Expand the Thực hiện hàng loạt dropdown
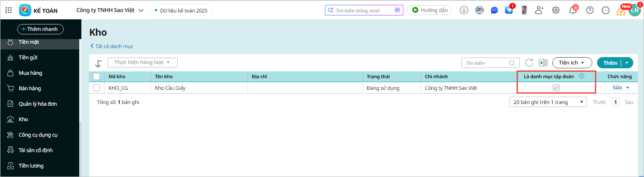Image resolution: width=644 pixels, height=177 pixels. [x=142, y=63]
